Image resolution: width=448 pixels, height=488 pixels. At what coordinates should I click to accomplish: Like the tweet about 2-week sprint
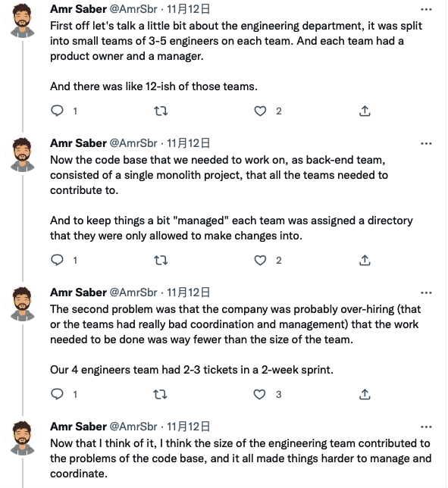(260, 394)
